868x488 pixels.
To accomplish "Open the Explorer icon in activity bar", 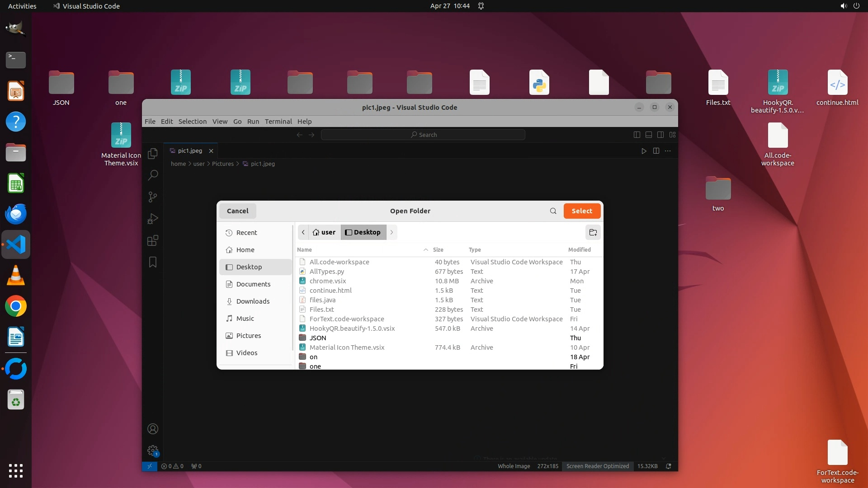I will tap(153, 153).
